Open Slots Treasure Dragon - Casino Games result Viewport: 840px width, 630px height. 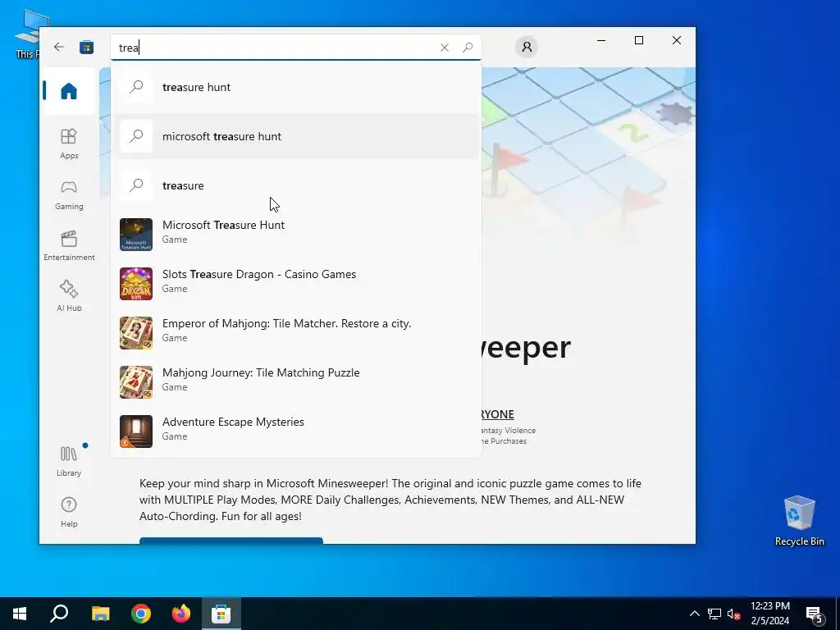point(295,283)
